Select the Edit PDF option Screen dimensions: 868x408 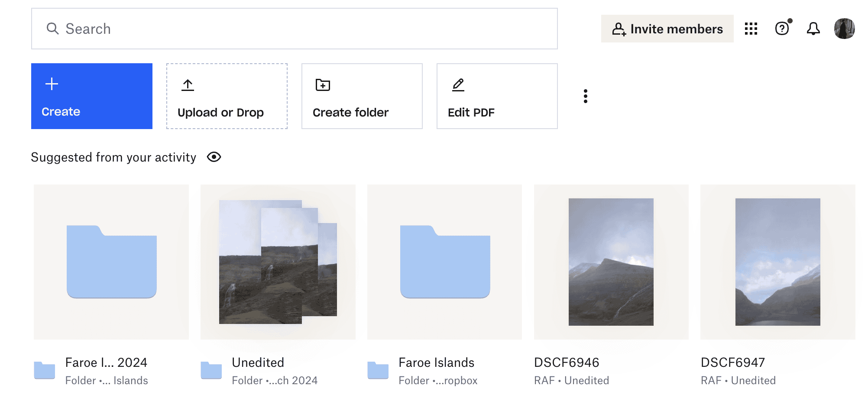[x=497, y=96]
